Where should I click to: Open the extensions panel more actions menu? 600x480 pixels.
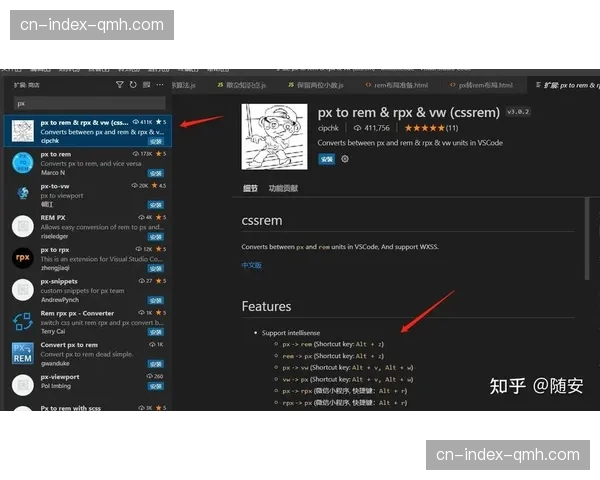coord(160,86)
